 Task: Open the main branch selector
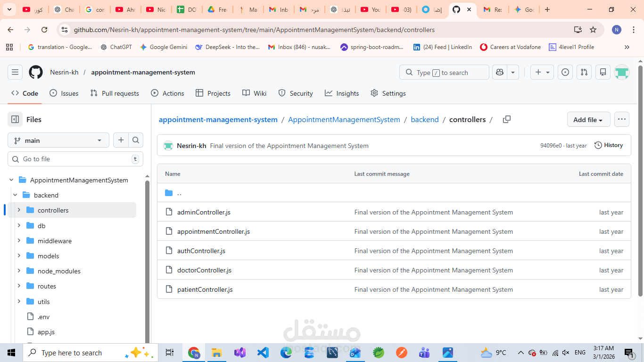pyautogui.click(x=58, y=140)
